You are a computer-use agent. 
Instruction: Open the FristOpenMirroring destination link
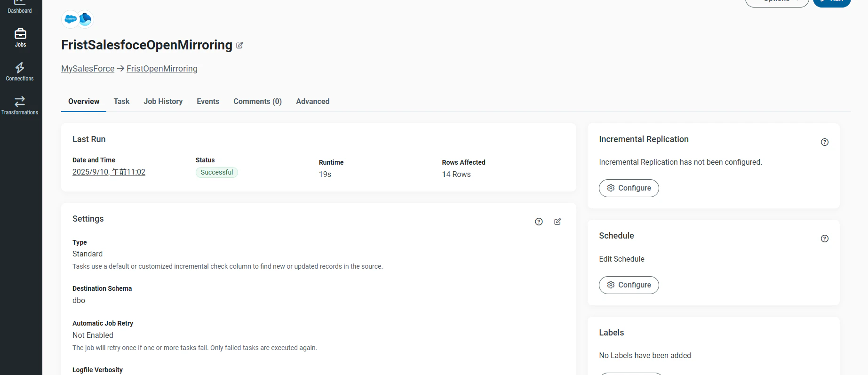pyautogui.click(x=162, y=69)
